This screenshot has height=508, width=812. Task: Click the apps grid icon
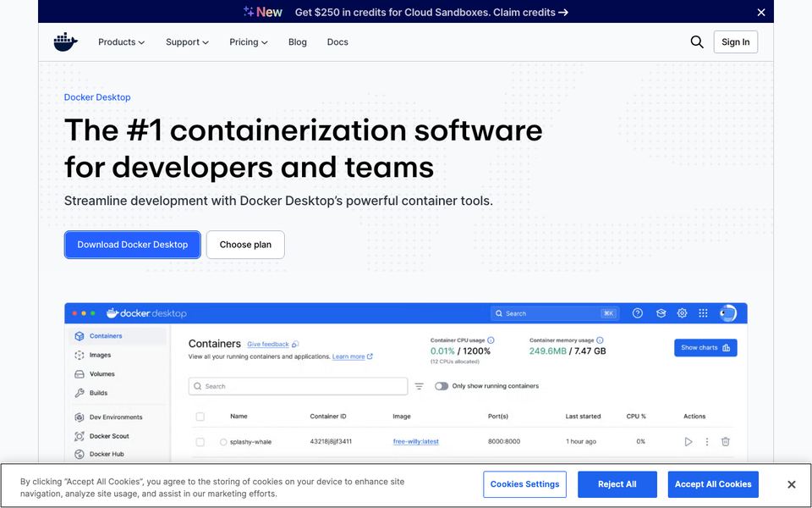(703, 313)
